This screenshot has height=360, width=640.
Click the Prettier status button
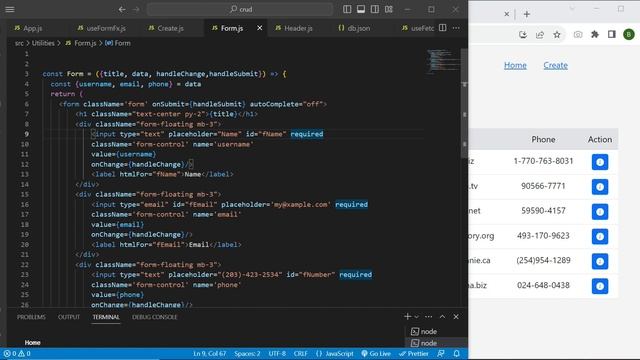point(413,353)
